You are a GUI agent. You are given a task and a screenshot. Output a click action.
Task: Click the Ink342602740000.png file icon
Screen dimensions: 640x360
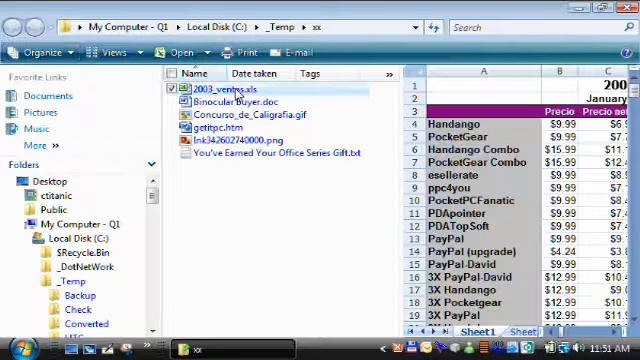(x=185, y=140)
